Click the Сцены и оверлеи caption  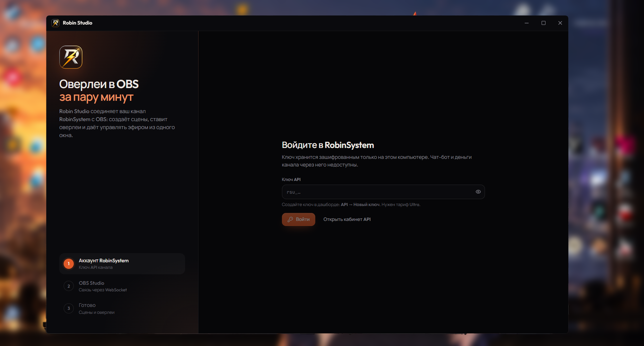coord(97,312)
